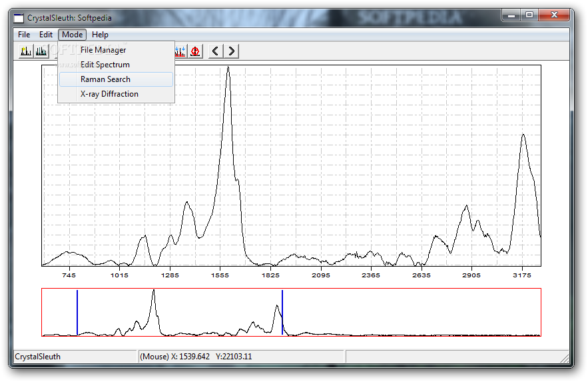Open the Edit menu

46,35
